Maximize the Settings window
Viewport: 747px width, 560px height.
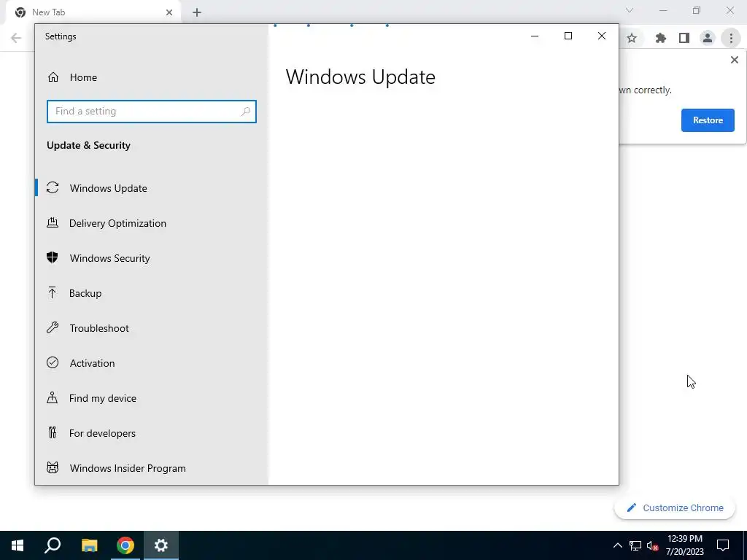click(568, 36)
